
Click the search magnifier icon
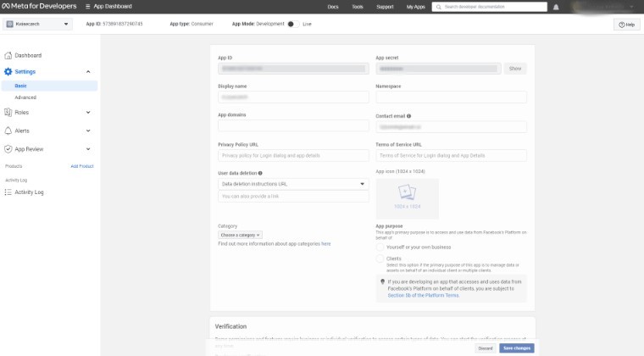439,7
